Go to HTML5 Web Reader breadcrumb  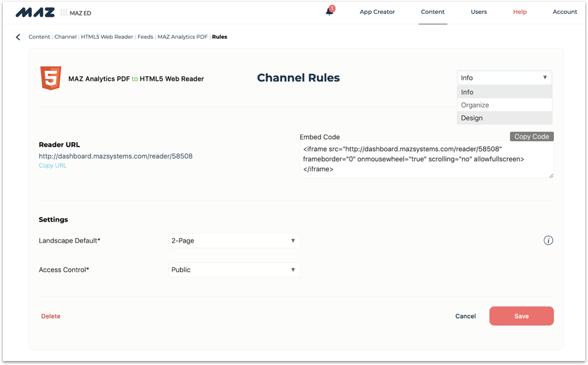[107, 37]
